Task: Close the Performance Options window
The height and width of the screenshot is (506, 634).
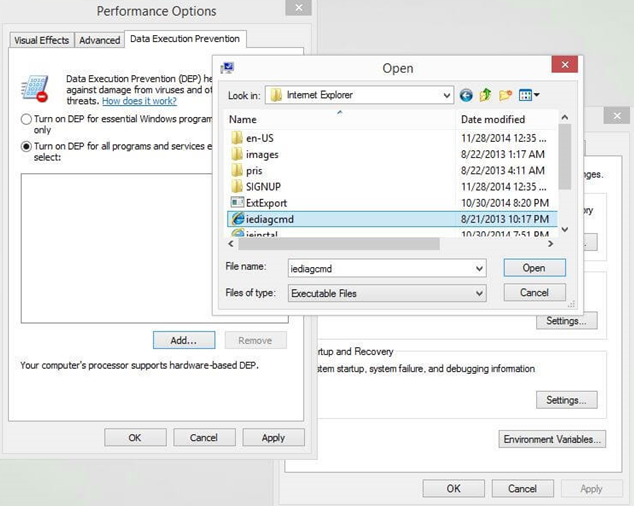Action: point(298,8)
